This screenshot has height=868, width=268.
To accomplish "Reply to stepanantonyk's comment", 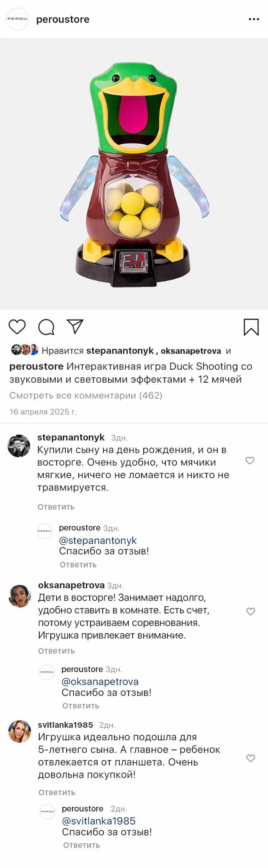I will (56, 507).
